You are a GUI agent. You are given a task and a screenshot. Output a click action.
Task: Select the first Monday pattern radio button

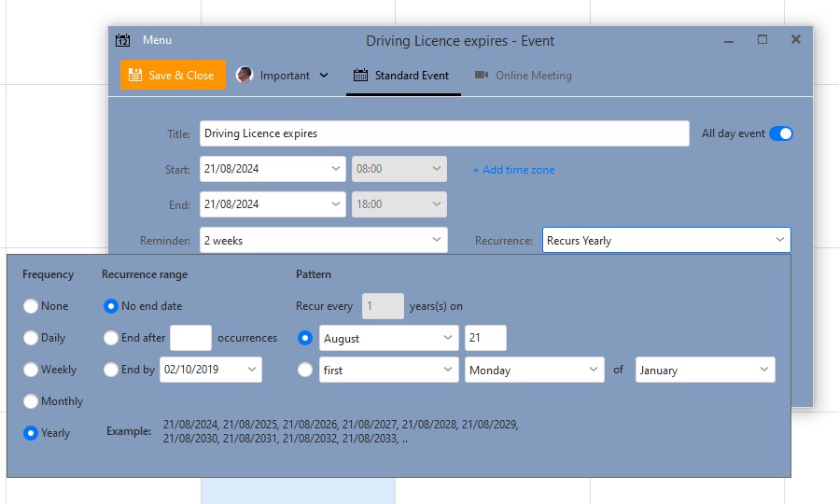(305, 370)
